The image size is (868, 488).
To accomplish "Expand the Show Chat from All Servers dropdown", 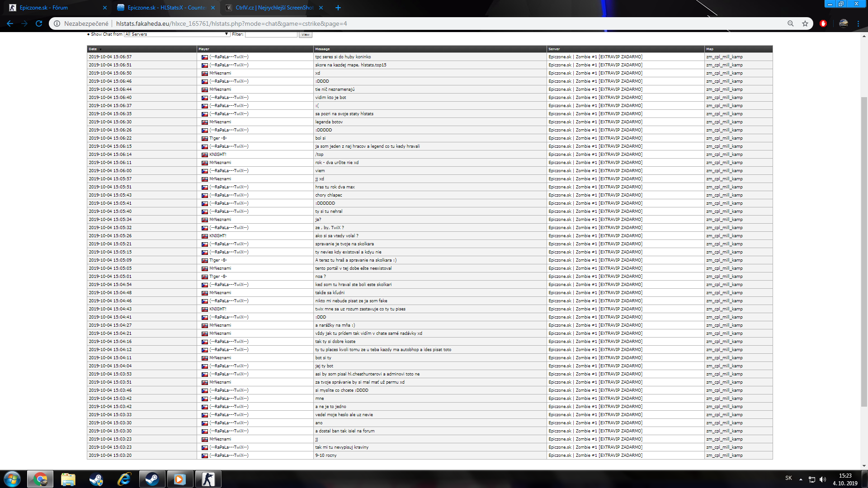I will tap(177, 34).
